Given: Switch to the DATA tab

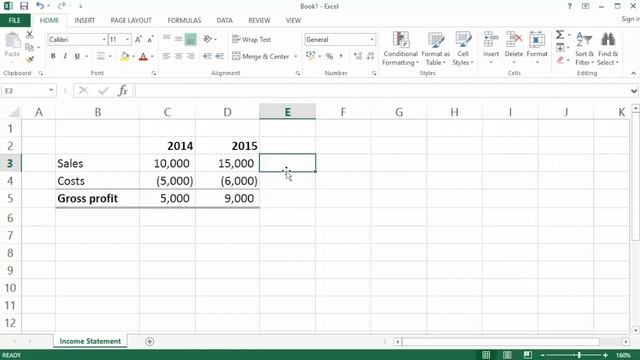Looking at the screenshot, I should tap(224, 20).
